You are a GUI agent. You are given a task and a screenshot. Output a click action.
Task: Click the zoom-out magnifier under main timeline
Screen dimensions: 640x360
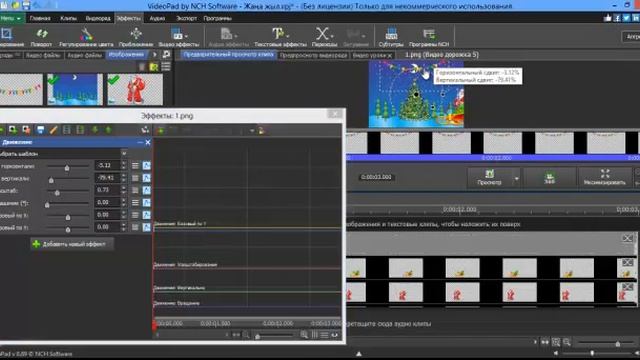point(567,342)
